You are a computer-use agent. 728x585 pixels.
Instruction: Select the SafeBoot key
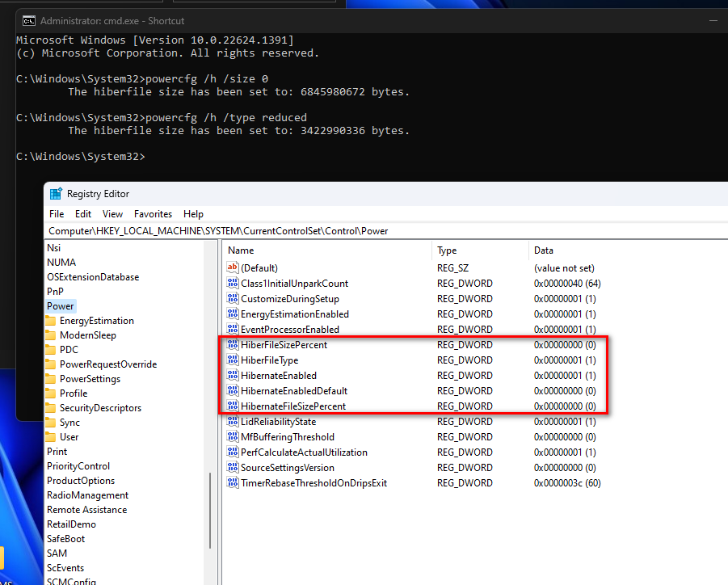coord(66,539)
